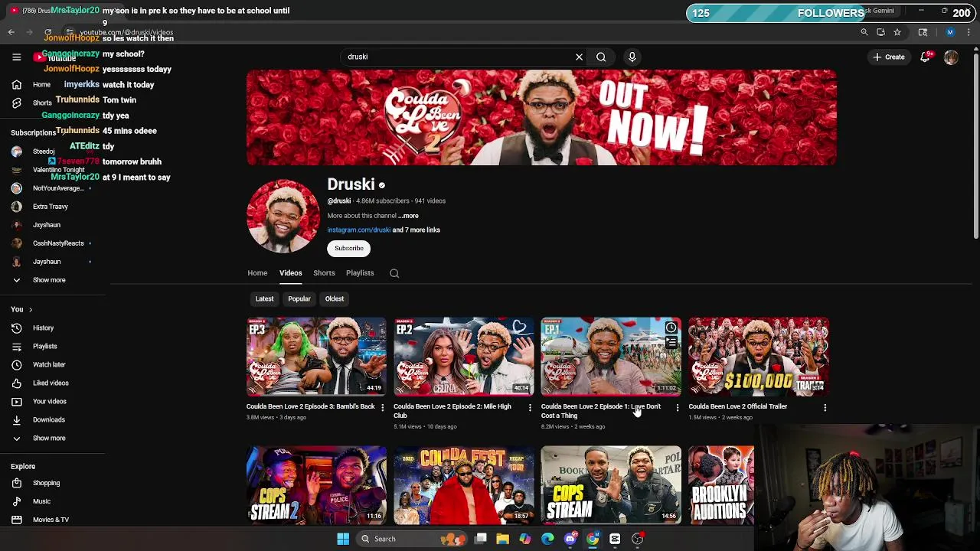The image size is (980, 551).
Task: Open Discord from the taskbar
Action: coord(570,539)
